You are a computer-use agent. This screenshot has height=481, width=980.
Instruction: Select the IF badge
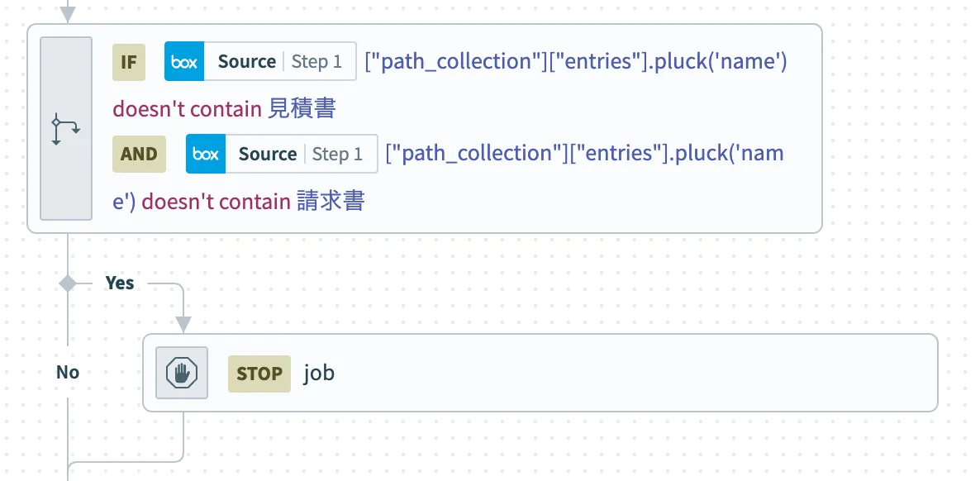click(x=129, y=62)
